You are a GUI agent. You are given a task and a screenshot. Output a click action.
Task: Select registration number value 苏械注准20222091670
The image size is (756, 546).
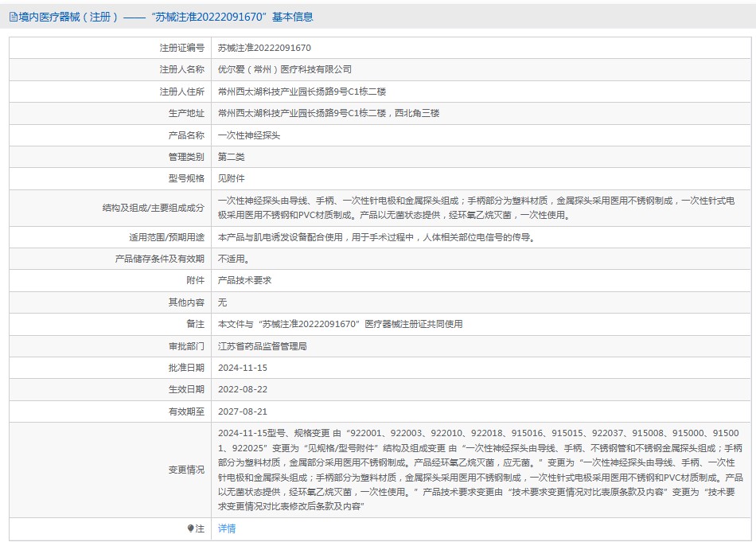(264, 48)
